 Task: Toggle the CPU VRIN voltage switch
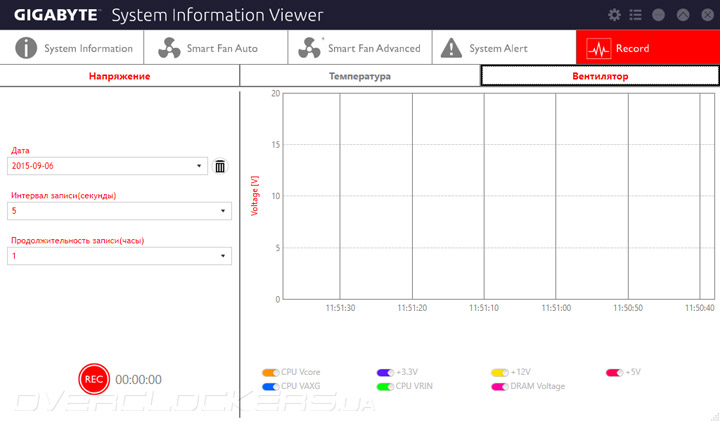click(x=385, y=386)
